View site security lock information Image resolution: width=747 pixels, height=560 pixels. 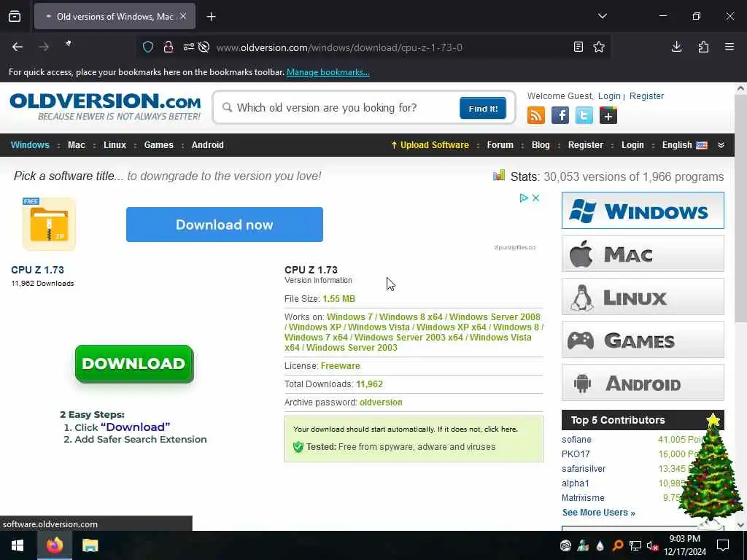(169, 47)
